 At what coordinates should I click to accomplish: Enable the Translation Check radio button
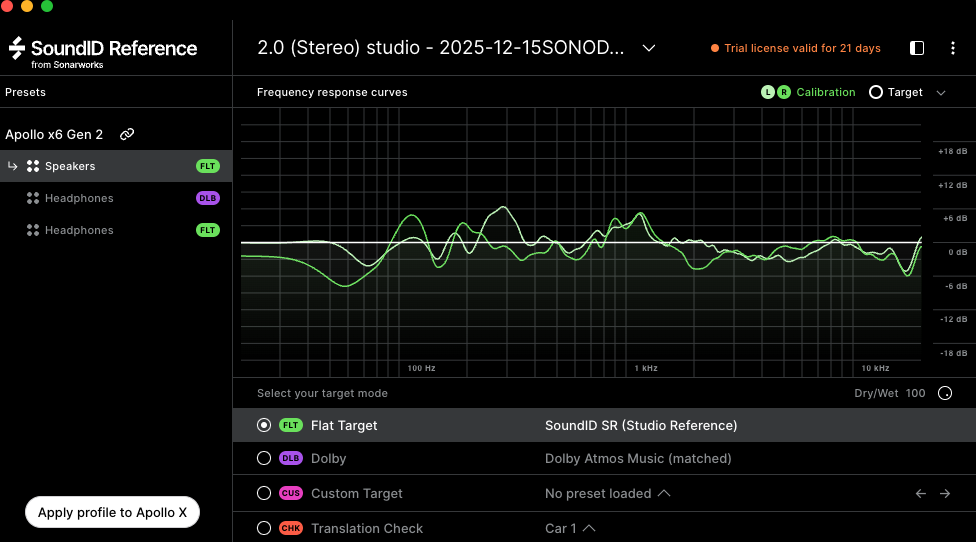[x=264, y=528]
